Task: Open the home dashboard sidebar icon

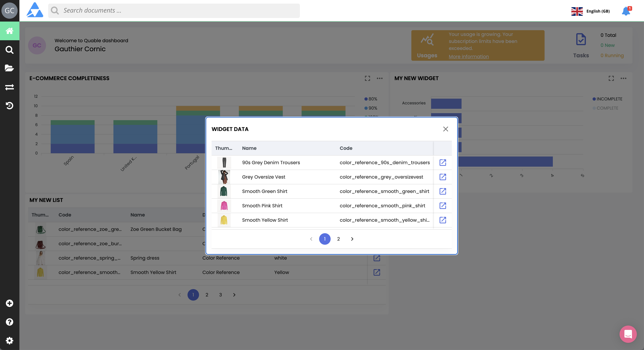Action: click(10, 31)
